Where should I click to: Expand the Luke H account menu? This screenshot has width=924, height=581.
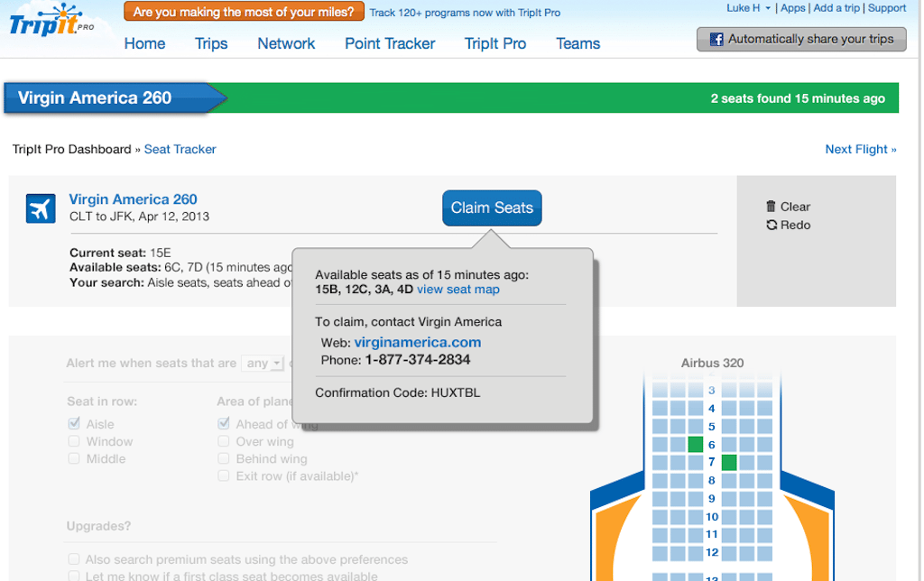748,8
